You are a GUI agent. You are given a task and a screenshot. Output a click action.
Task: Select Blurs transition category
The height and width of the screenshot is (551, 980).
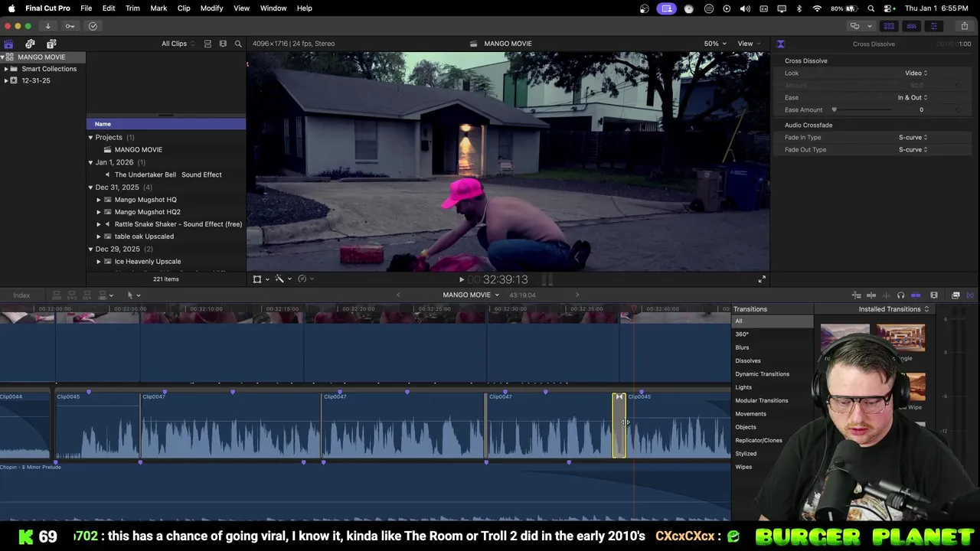742,347
